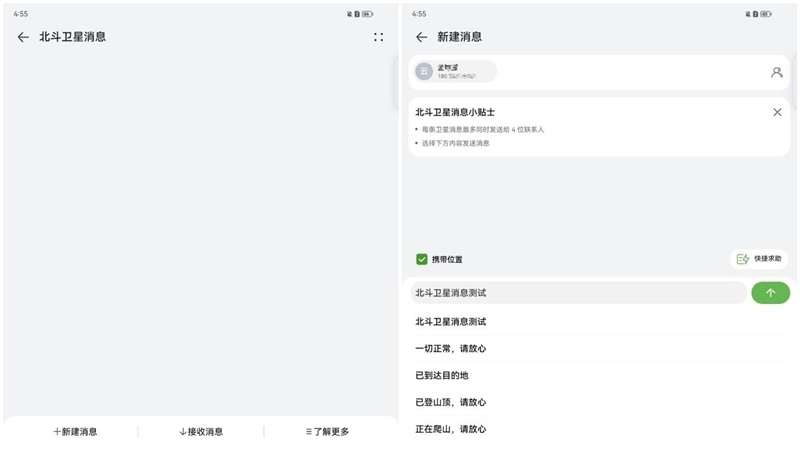
Task: Tap the 快捷求助 quick help button
Action: (759, 259)
